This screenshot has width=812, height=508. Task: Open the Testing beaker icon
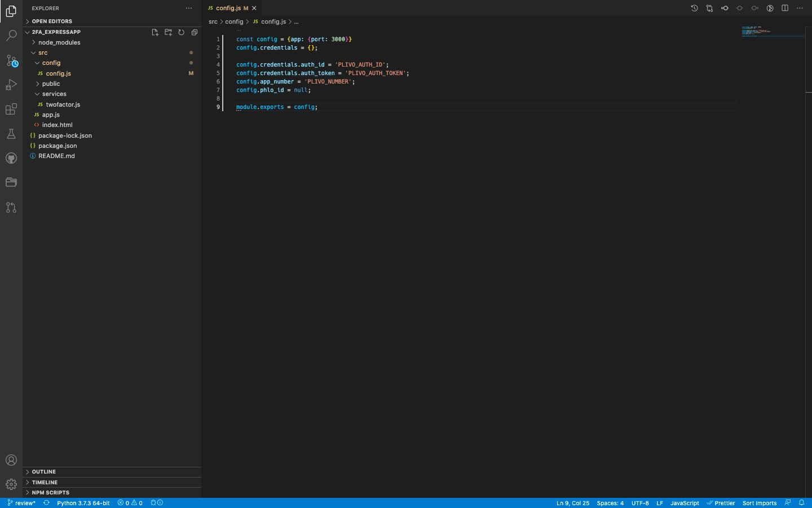(11, 134)
